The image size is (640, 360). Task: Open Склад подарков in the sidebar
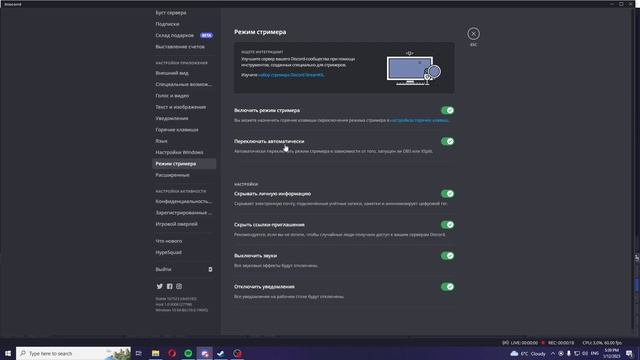[x=184, y=36]
